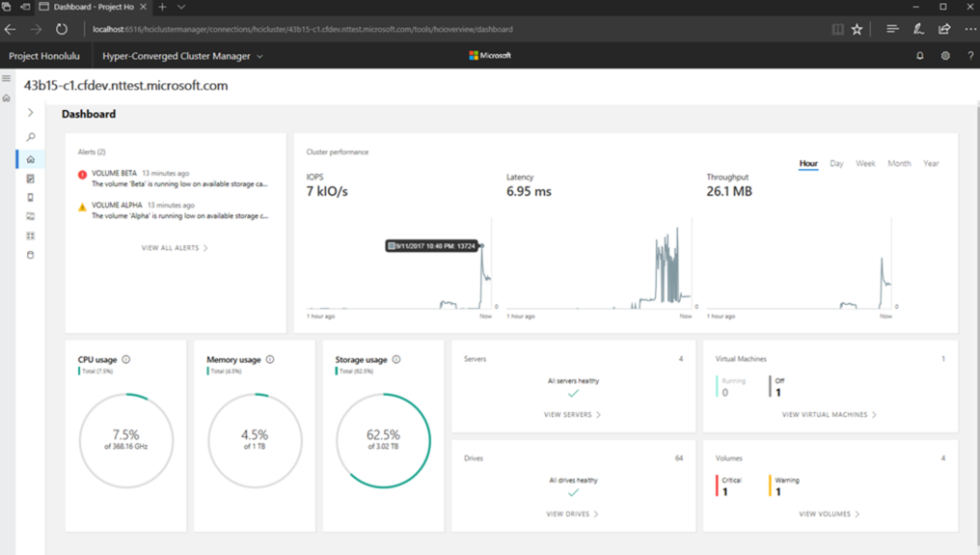Select the Dashboard - Project Ho browser tab
This screenshot has width=980, height=555.
[93, 7]
